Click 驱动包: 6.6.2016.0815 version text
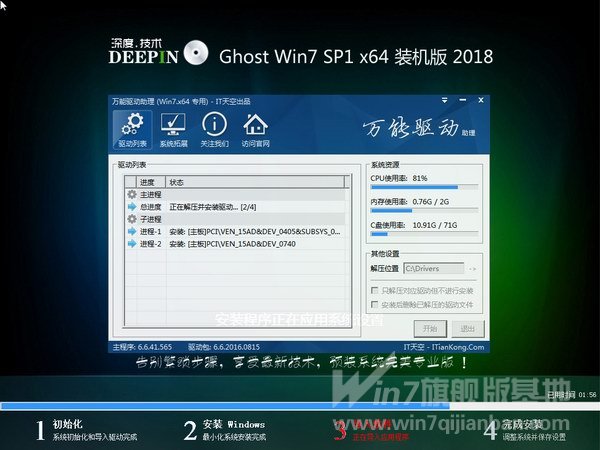This screenshot has height=450, width=600. point(223,347)
